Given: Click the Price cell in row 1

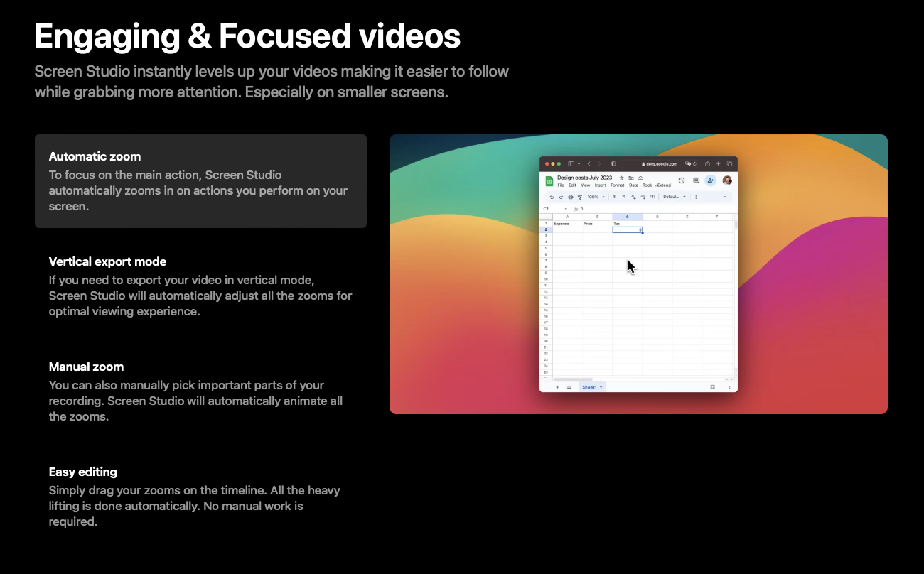Looking at the screenshot, I should pyautogui.click(x=598, y=224).
